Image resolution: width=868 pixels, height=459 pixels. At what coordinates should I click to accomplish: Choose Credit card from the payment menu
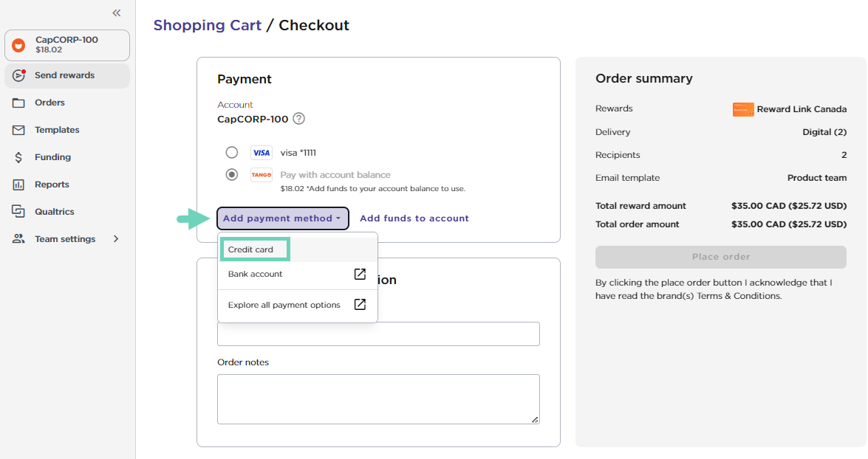click(254, 249)
